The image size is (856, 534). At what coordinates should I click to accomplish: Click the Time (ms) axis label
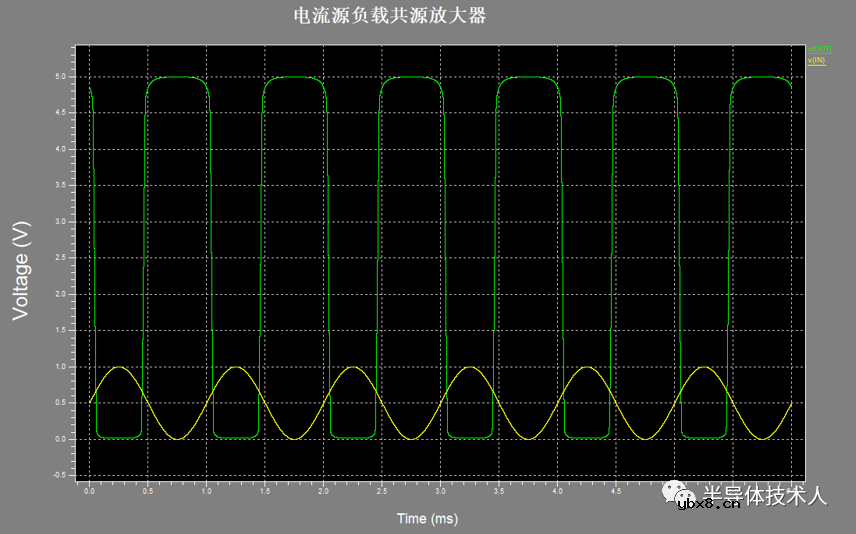point(427,518)
